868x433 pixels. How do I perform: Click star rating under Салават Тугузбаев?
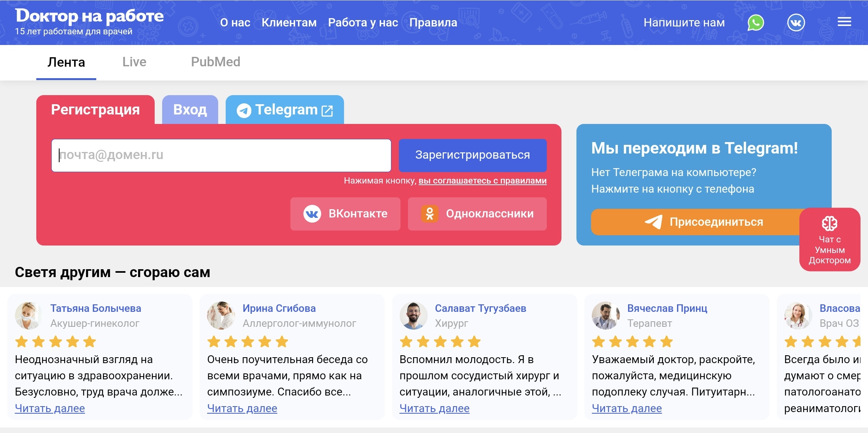[440, 341]
